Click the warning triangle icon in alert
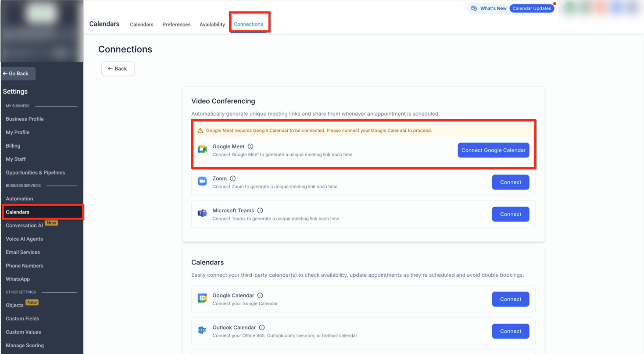This screenshot has width=644, height=354. pyautogui.click(x=200, y=130)
